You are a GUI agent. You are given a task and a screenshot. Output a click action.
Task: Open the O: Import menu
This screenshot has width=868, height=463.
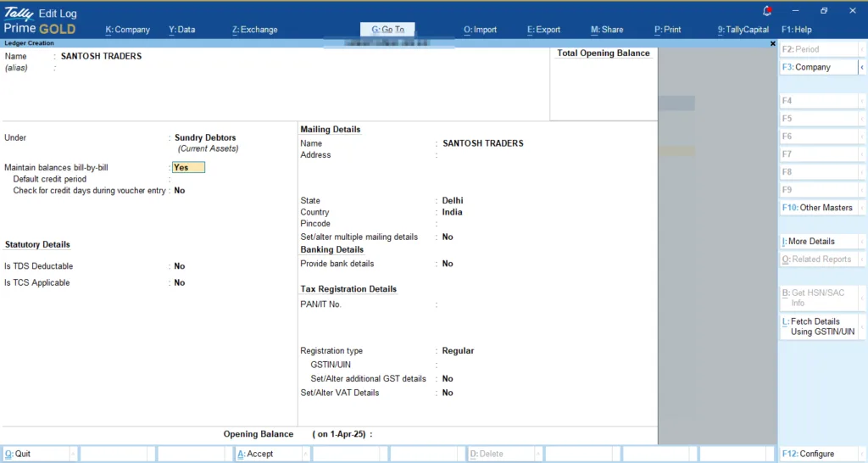(480, 30)
